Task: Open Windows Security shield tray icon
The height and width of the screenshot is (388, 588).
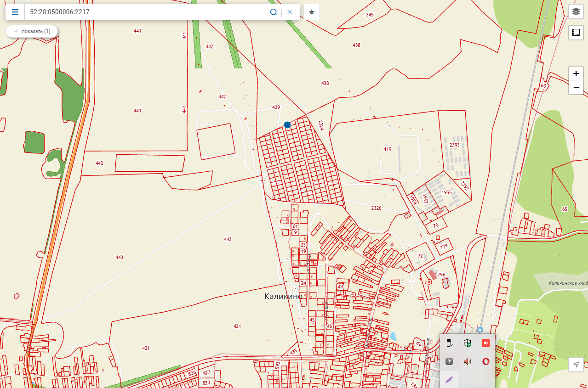Action: (468, 343)
